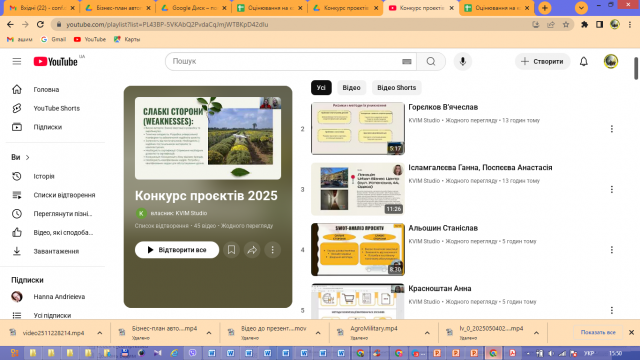Click the search magnifier button
The width and height of the screenshot is (640, 360).
pyautogui.click(x=431, y=61)
